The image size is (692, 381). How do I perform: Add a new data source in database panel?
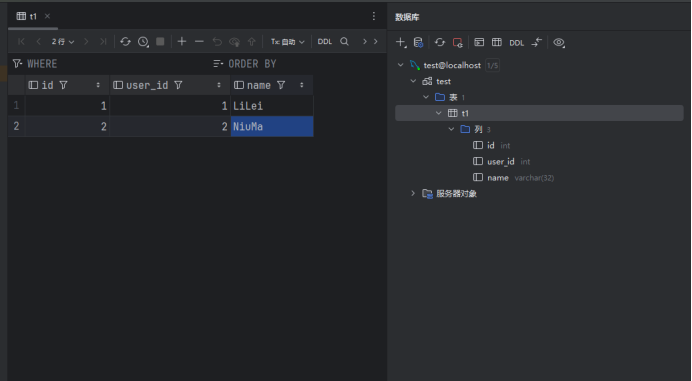coord(401,42)
